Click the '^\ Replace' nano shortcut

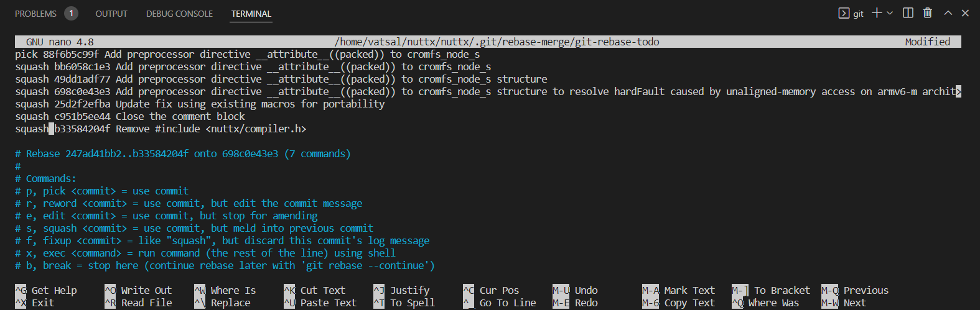click(x=222, y=303)
